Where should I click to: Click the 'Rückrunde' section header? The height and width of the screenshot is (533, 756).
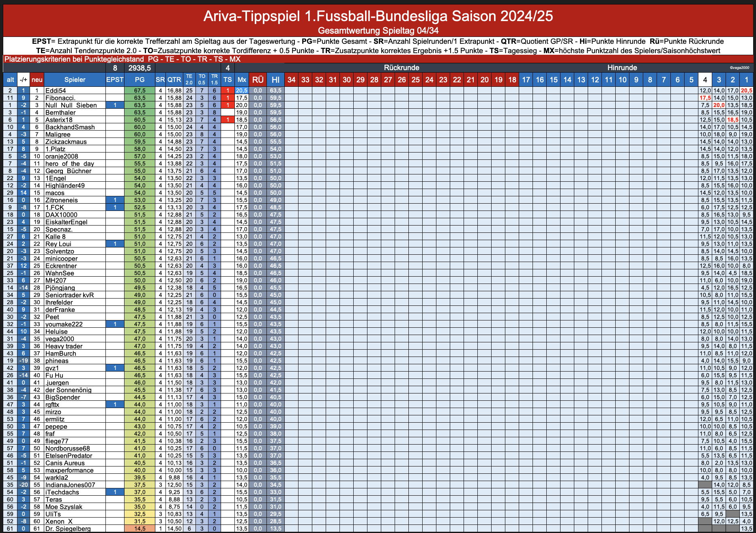point(402,68)
